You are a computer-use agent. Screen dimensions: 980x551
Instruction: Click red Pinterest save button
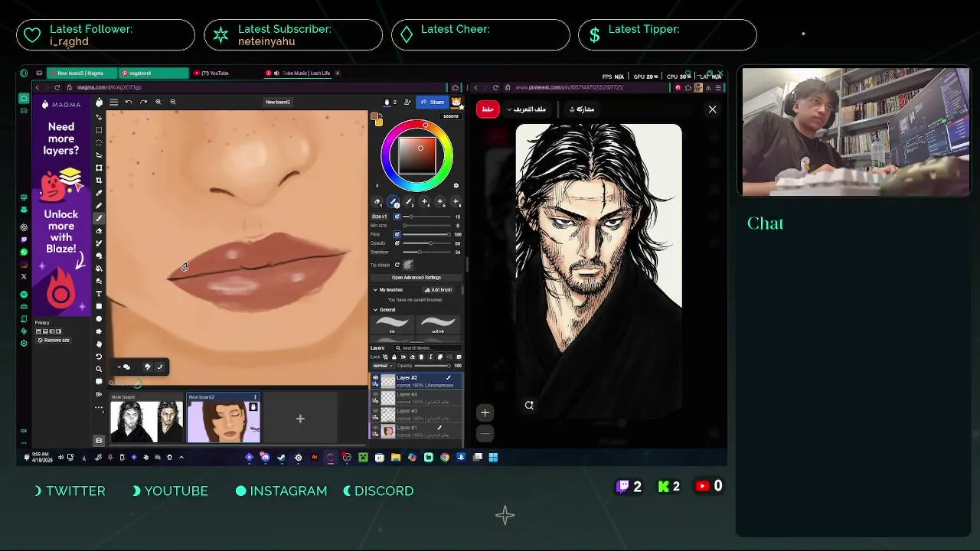coord(488,109)
